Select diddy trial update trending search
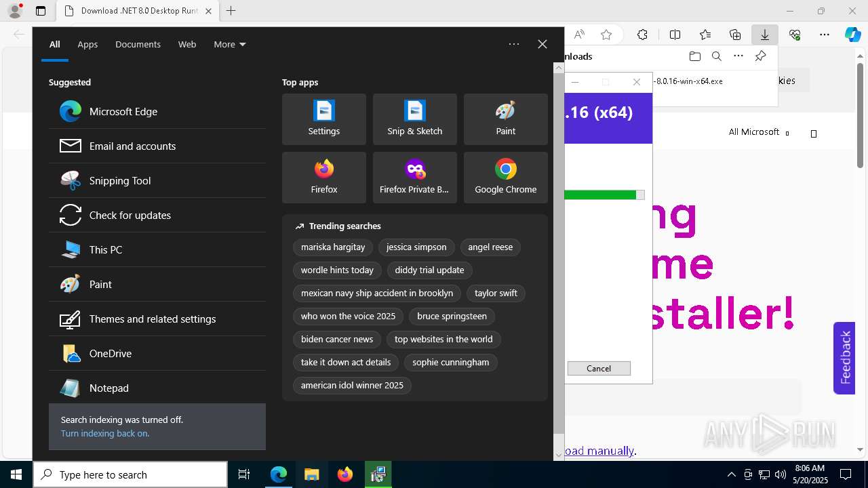This screenshot has height=488, width=868. click(429, 270)
